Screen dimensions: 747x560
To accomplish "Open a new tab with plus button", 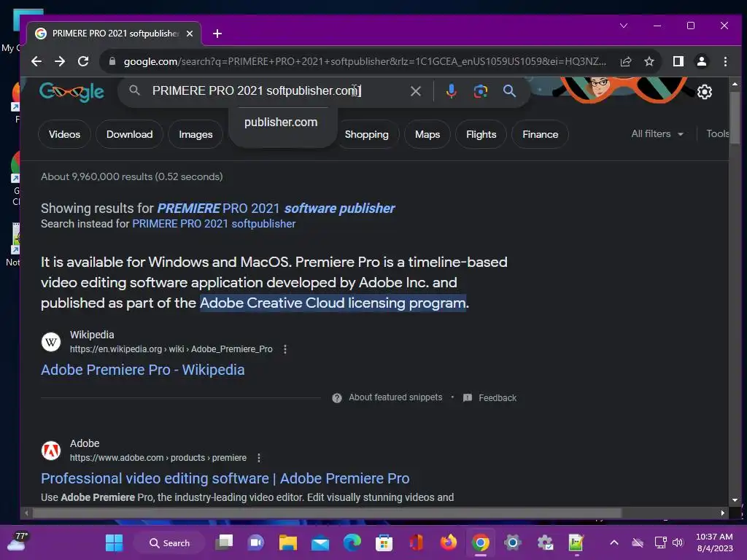I will coord(217,34).
